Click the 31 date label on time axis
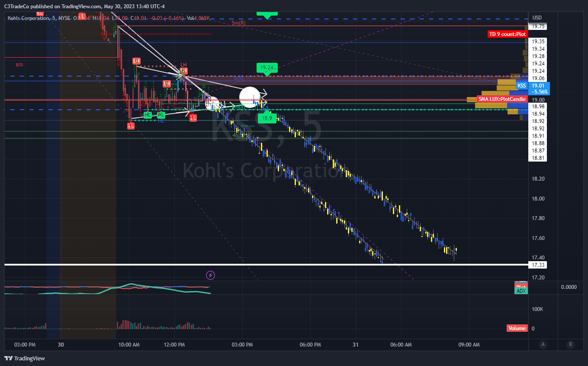This screenshot has width=588, height=366. point(355,345)
